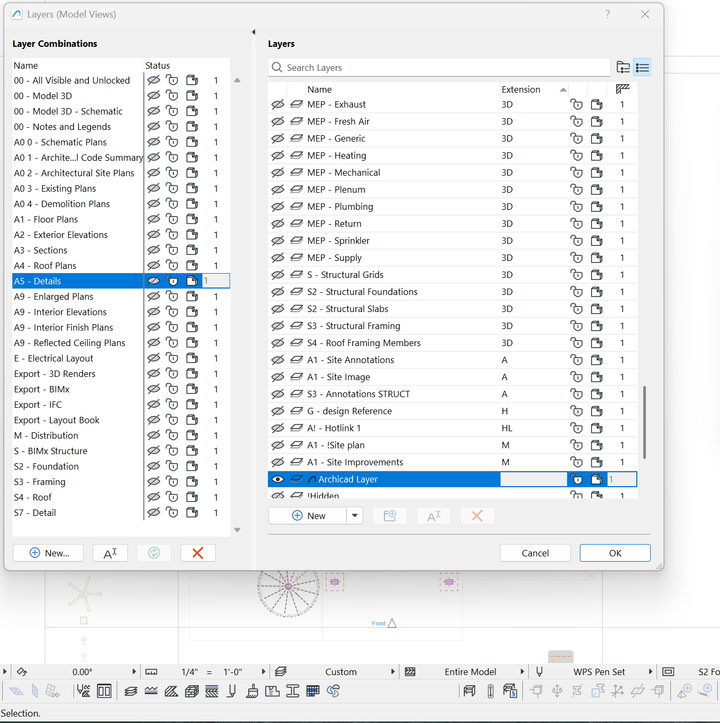Open the Line Types icon in bottom toolbar
This screenshot has width=720, height=723.
151,691
